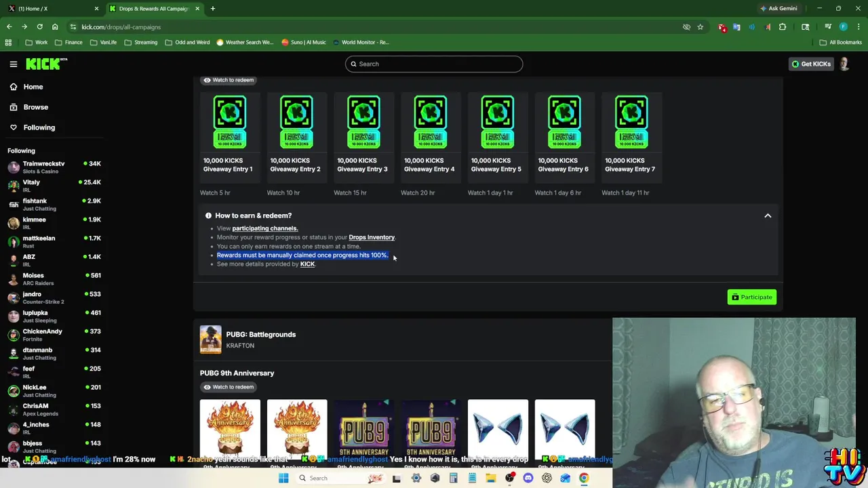
Task: Open ChickenAndy channel in sidebar
Action: click(54, 335)
